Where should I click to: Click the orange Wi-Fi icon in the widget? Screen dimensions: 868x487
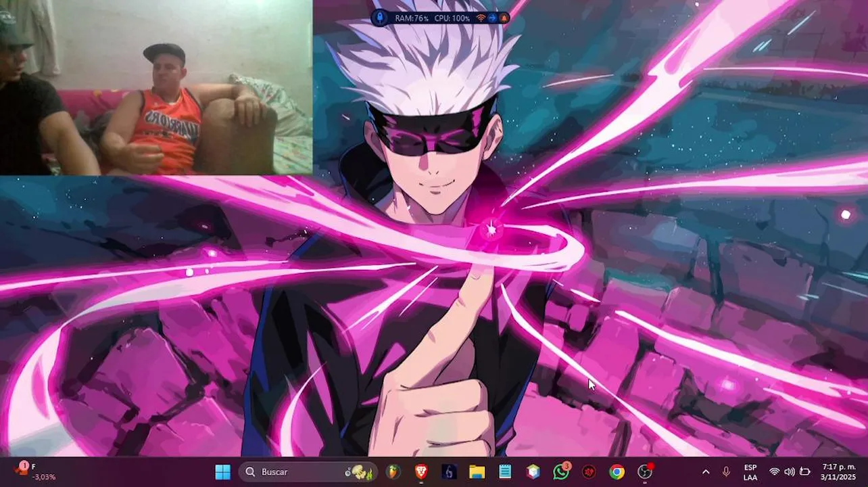pos(481,18)
